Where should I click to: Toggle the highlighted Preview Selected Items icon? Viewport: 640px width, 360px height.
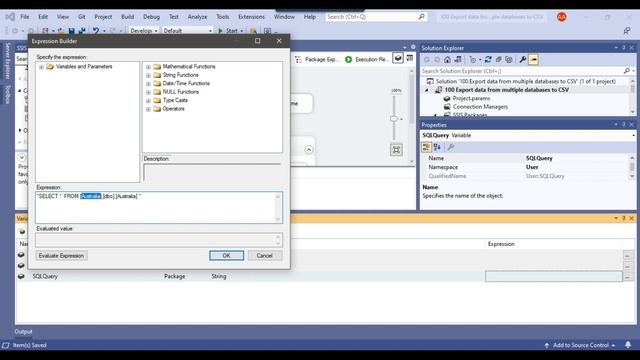[533, 60]
